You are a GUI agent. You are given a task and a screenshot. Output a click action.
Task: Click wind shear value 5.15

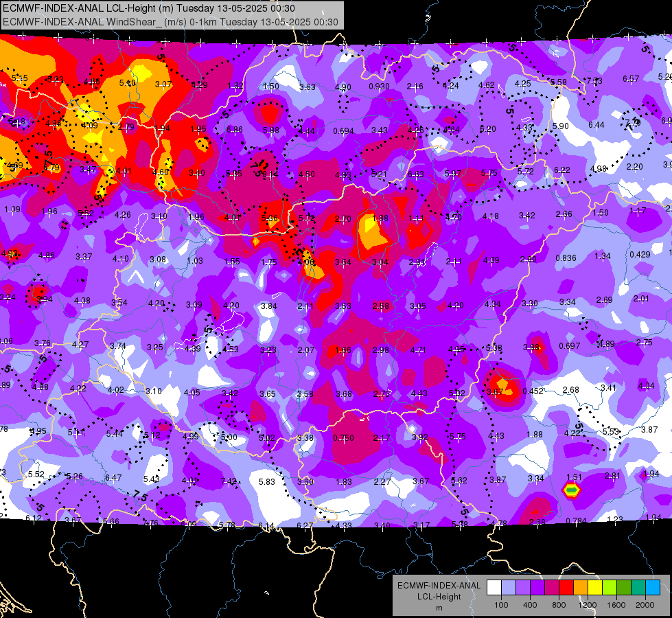pyautogui.click(x=20, y=78)
